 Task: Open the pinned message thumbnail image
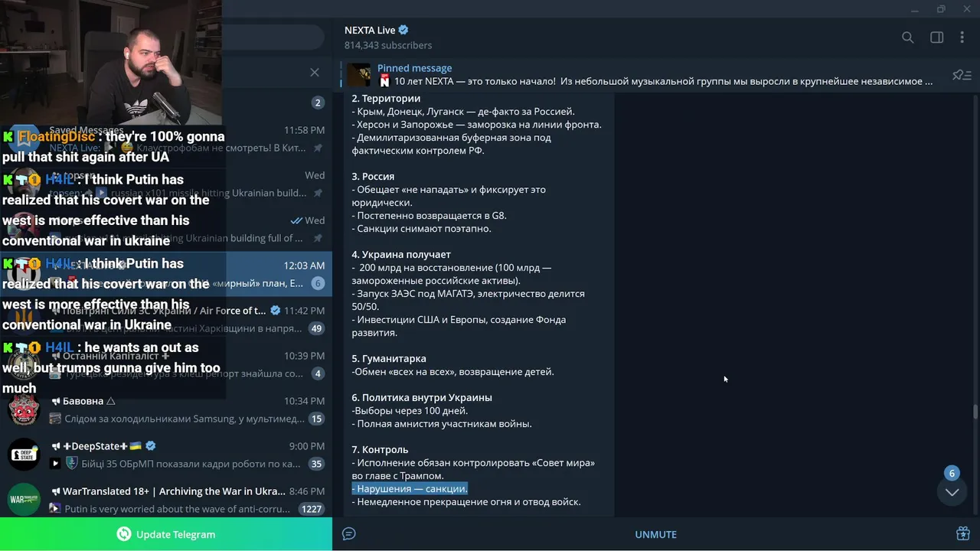coord(358,74)
